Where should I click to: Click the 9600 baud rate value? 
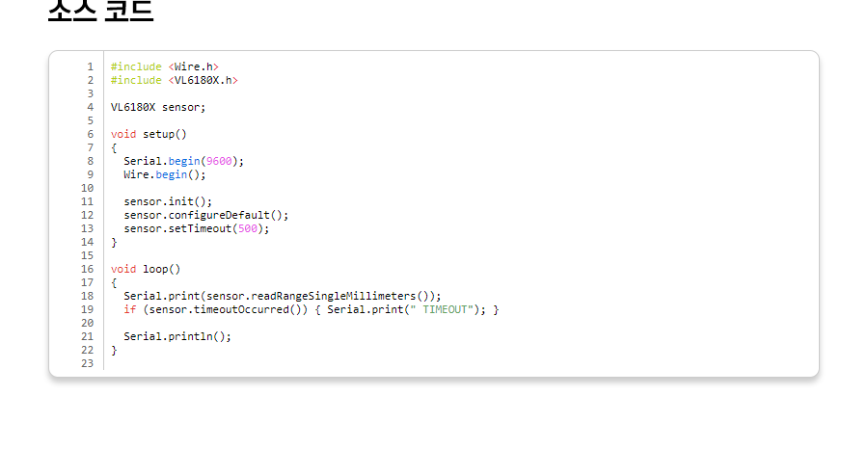click(x=219, y=161)
